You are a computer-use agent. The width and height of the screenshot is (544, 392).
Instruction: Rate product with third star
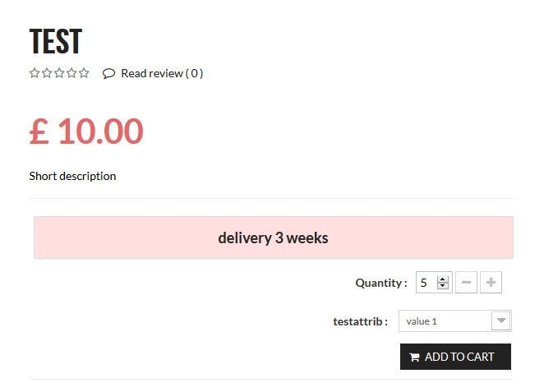[59, 73]
